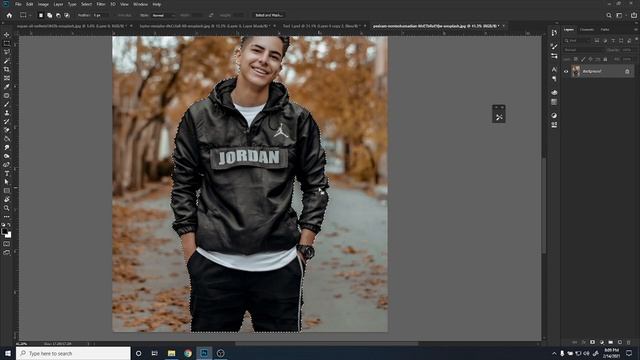Open the Window menu

(x=140, y=4)
